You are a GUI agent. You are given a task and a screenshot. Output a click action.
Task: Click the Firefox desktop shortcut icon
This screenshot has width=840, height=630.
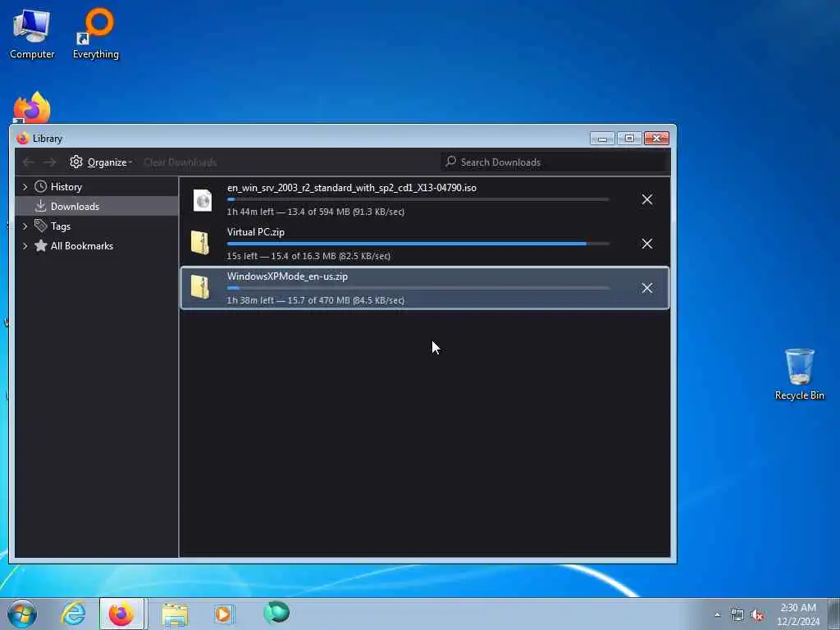click(x=32, y=108)
